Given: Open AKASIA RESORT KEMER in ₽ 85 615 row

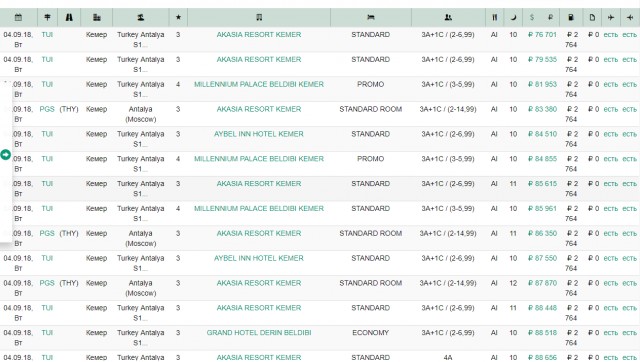Looking at the screenshot, I should pos(259,184).
